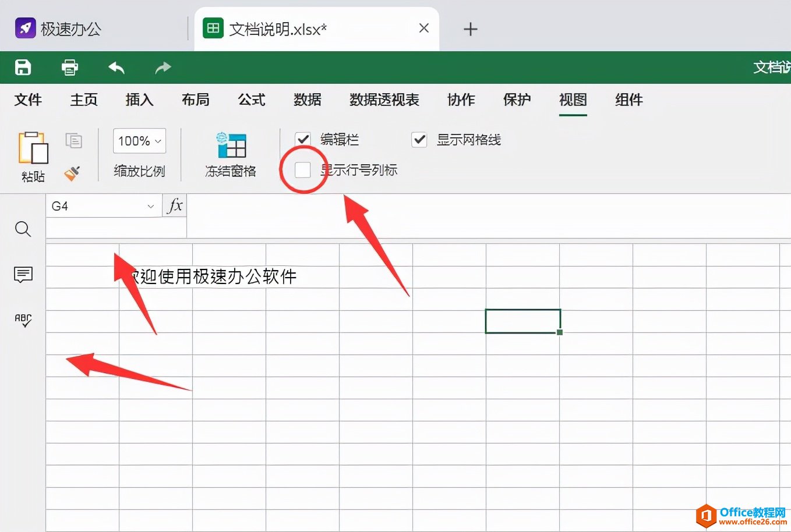Click the Redo arrow icon
This screenshot has width=791, height=532.
point(163,67)
